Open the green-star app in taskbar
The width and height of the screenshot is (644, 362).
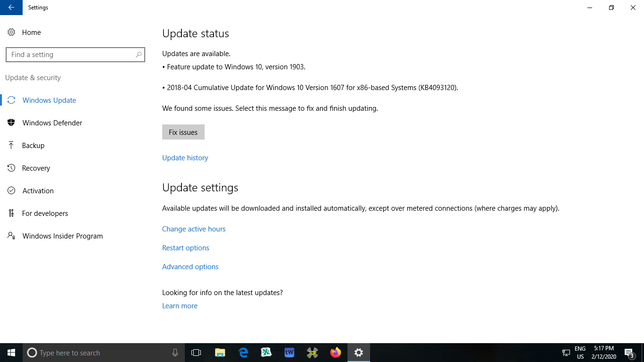point(266,353)
